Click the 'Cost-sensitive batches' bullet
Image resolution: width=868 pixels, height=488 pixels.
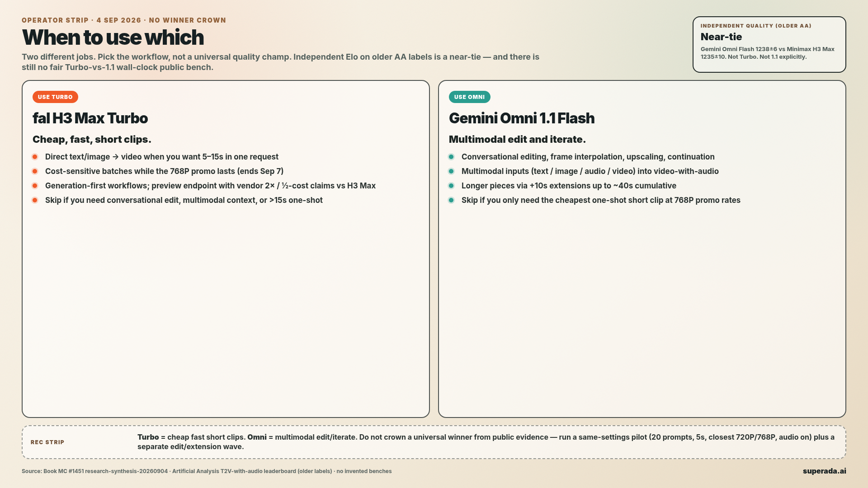point(164,171)
